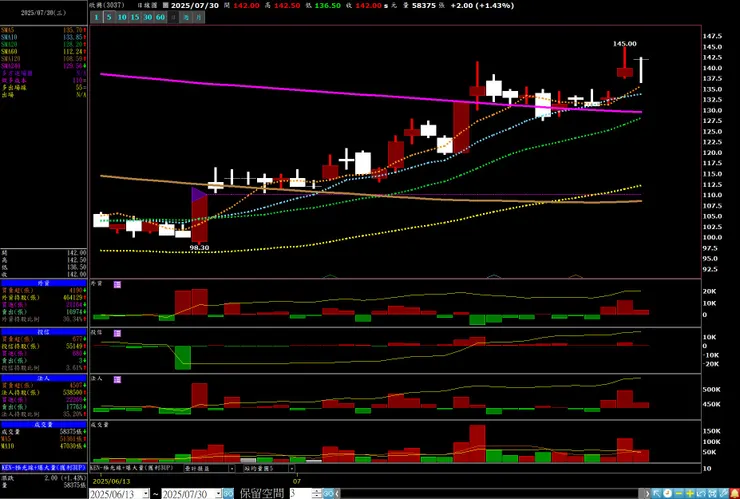The width and height of the screenshot is (740, 499).
Task: Click the purple triangle marker on chart
Action: pyautogui.click(x=199, y=195)
